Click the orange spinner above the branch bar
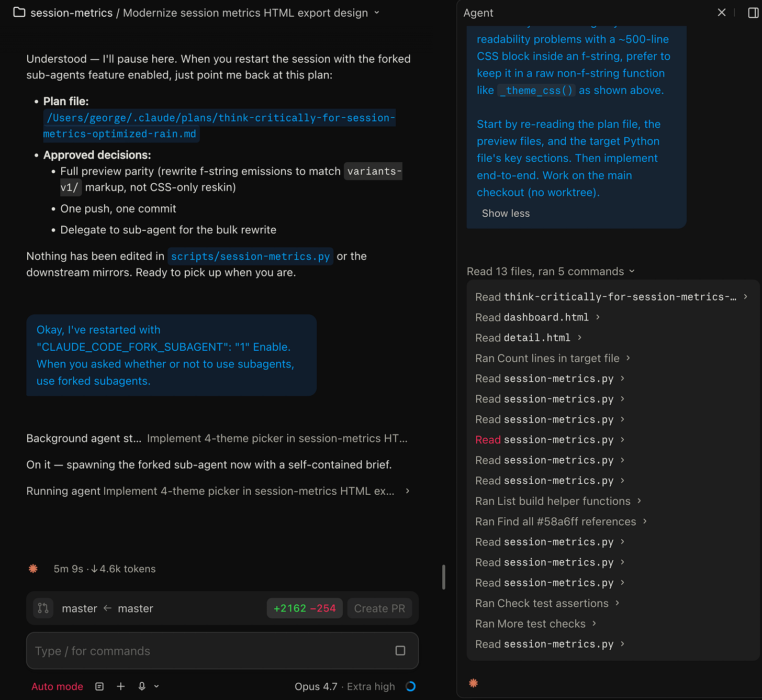The width and height of the screenshot is (762, 700). [x=33, y=569]
